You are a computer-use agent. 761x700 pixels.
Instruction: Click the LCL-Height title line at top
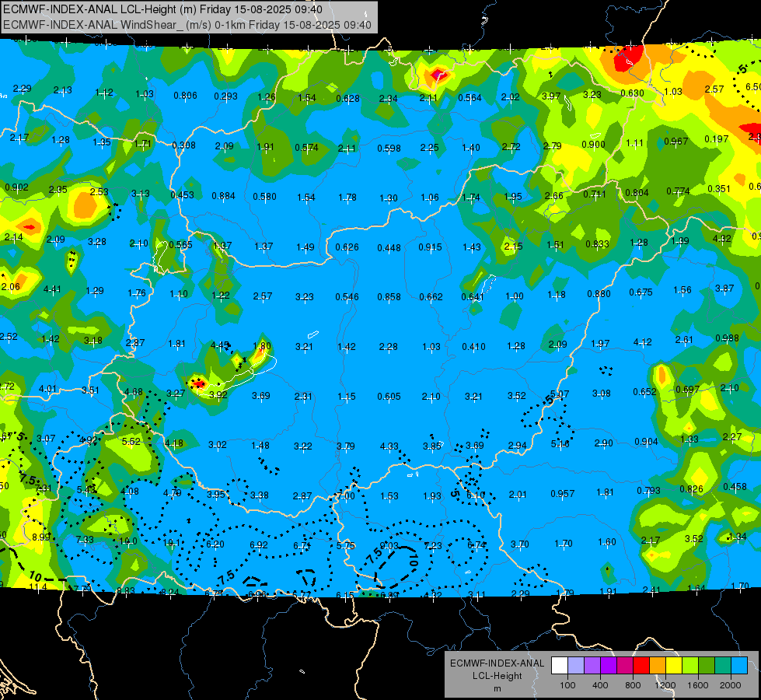(162, 9)
